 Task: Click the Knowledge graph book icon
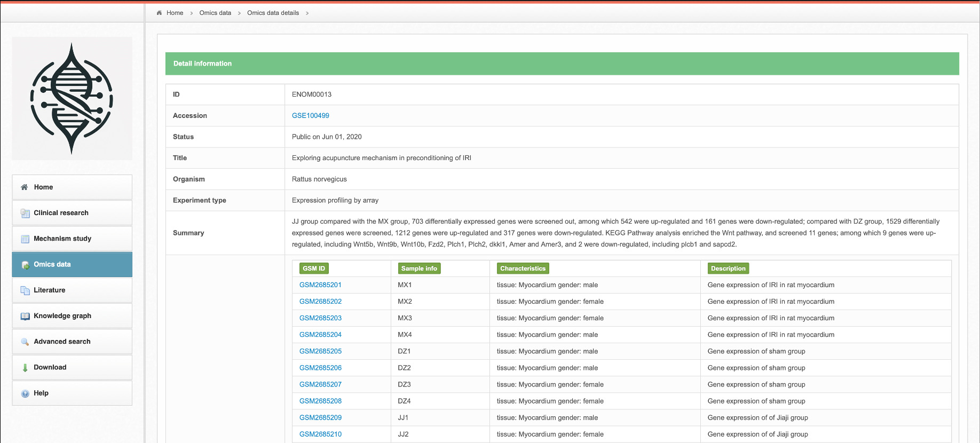point(25,316)
